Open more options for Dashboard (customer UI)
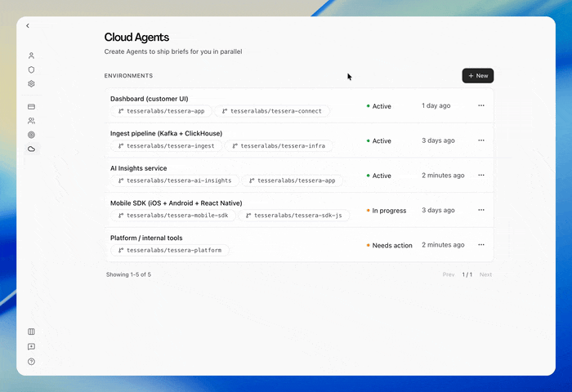This screenshot has width=572, height=392. [x=481, y=105]
